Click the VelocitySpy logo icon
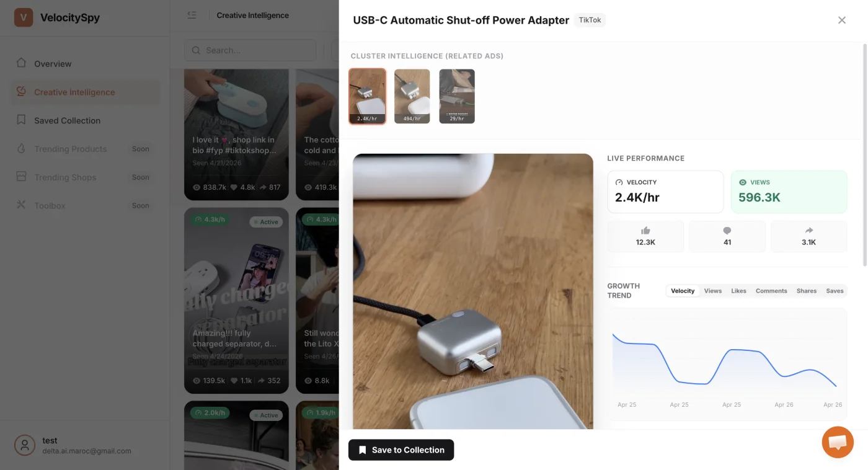Screen dimensions: 868x470 coord(24,17)
